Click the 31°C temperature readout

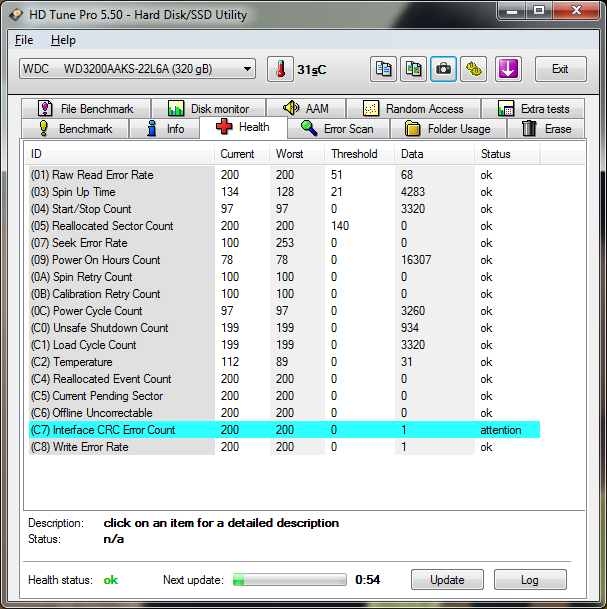pos(311,70)
